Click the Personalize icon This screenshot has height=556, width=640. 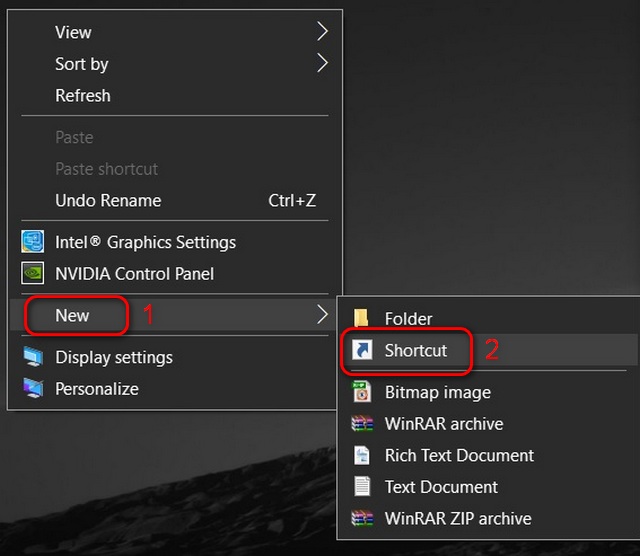click(x=33, y=389)
